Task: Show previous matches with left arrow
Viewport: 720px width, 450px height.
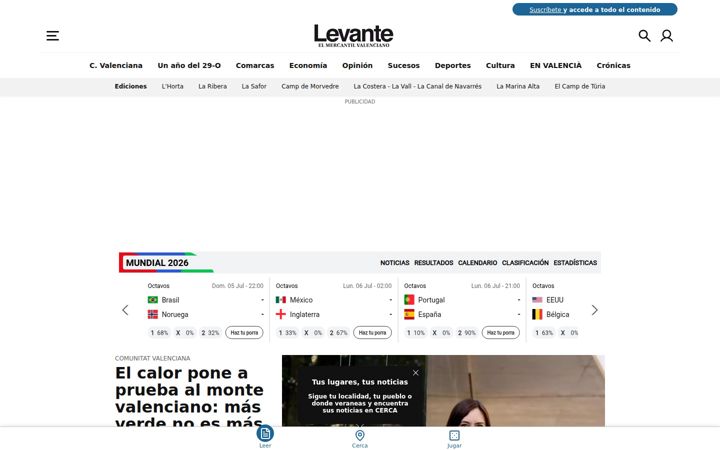Action: tap(125, 310)
